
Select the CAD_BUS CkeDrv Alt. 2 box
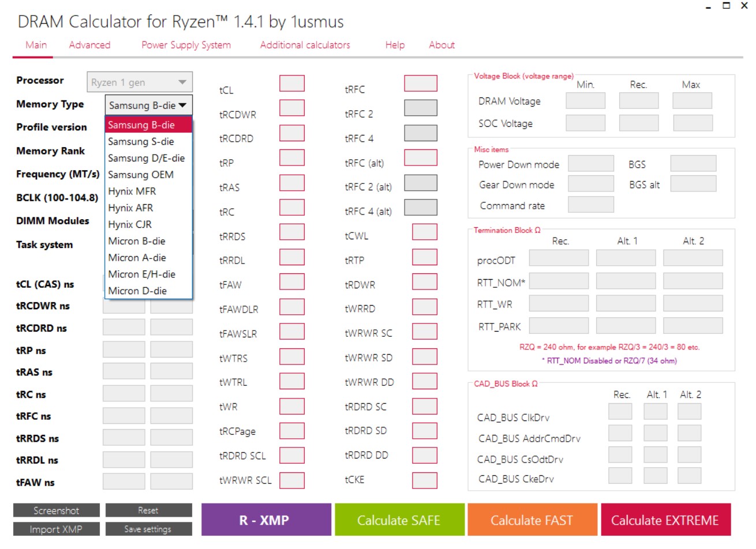coord(690,476)
